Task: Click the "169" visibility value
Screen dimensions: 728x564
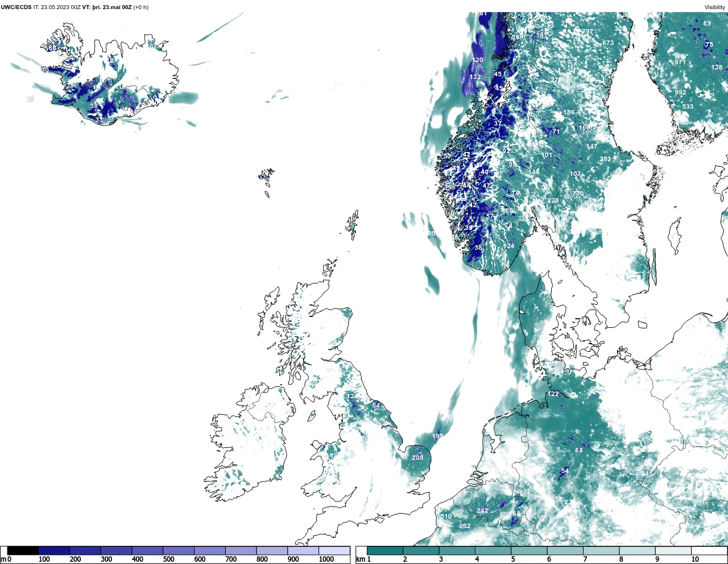Action: (585, 128)
